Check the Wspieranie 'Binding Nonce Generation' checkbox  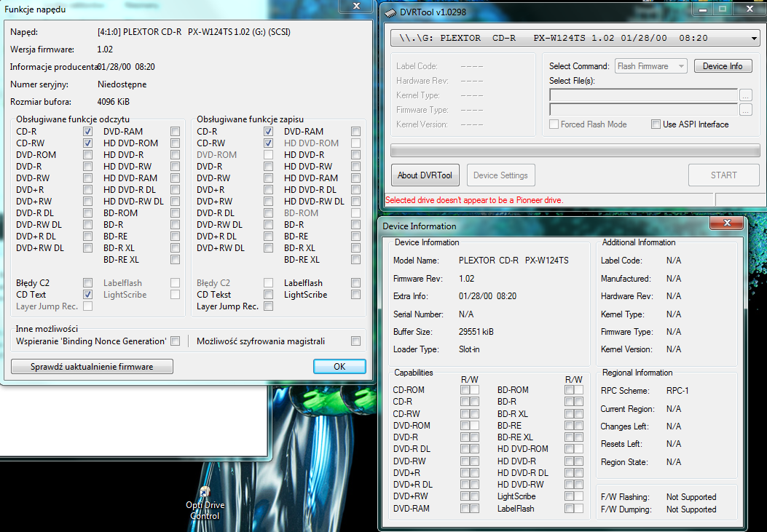175,341
